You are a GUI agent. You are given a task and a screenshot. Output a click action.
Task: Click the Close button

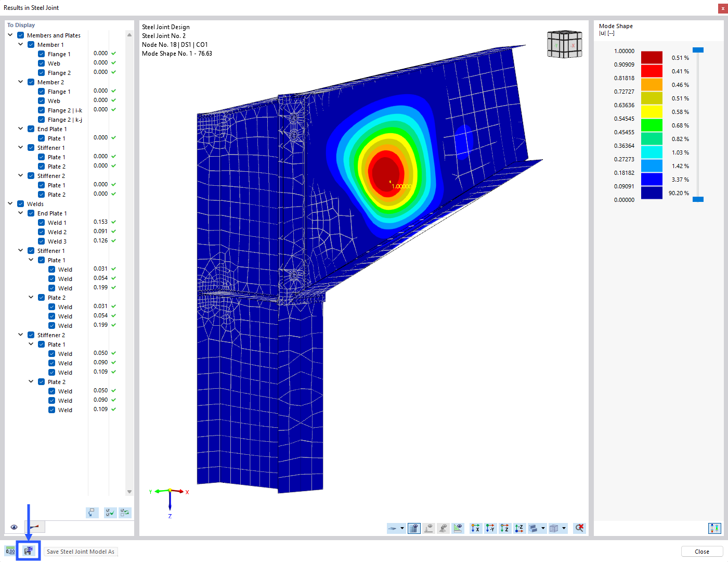pyautogui.click(x=702, y=552)
